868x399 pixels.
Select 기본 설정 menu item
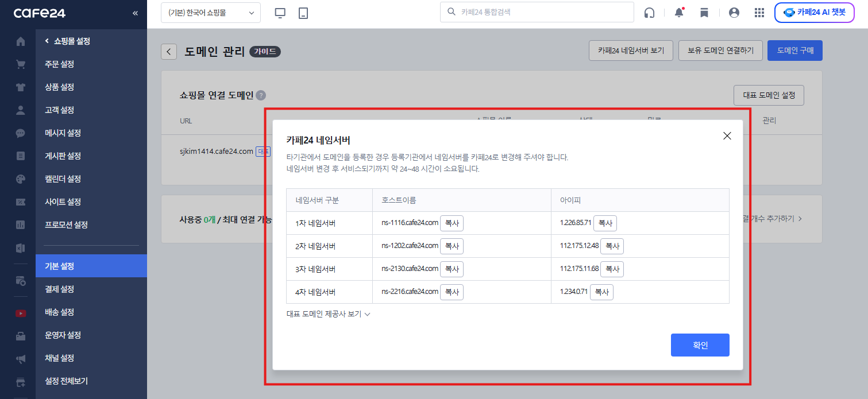(x=91, y=266)
